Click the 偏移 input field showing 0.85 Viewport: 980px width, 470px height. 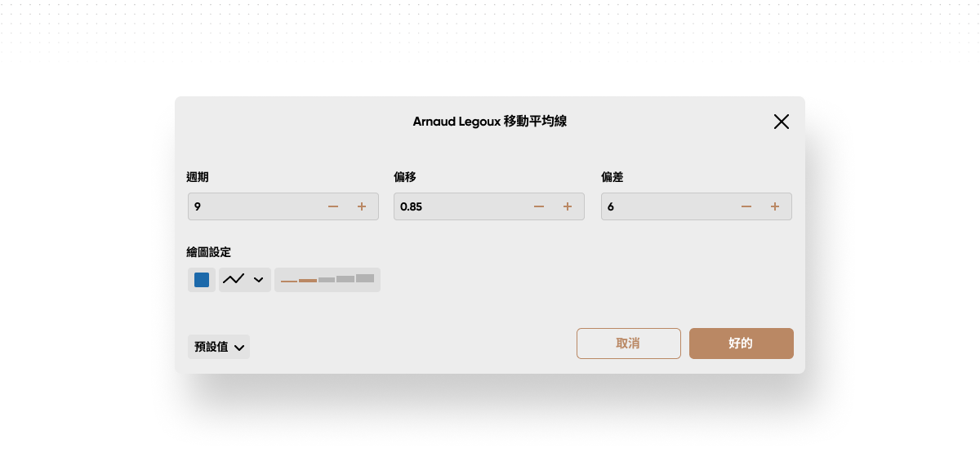click(x=459, y=206)
